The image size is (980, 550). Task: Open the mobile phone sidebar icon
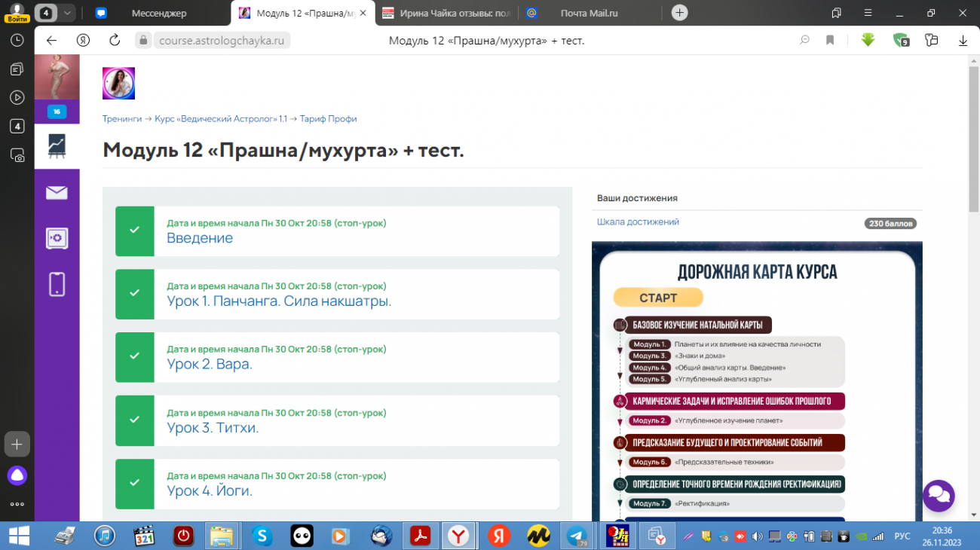coord(57,284)
